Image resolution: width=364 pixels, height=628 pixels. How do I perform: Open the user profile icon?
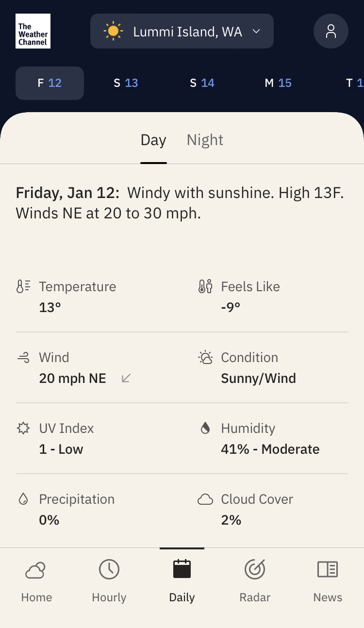tap(331, 31)
